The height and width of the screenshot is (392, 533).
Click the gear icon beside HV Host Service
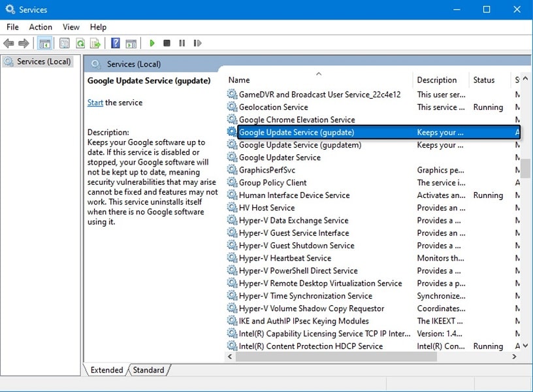232,207
